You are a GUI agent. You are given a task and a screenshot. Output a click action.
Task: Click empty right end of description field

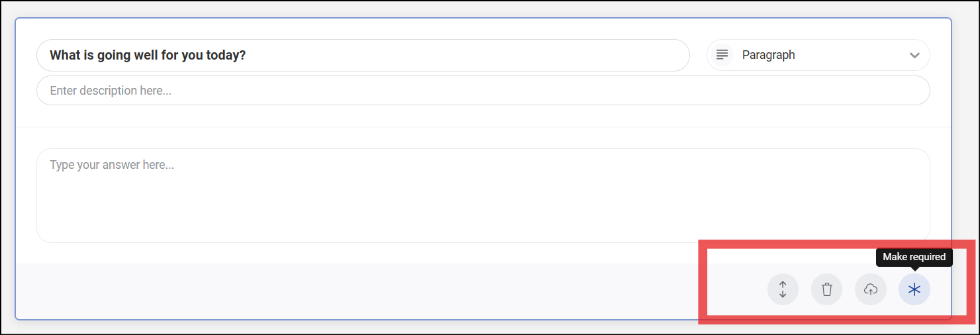tap(861, 90)
